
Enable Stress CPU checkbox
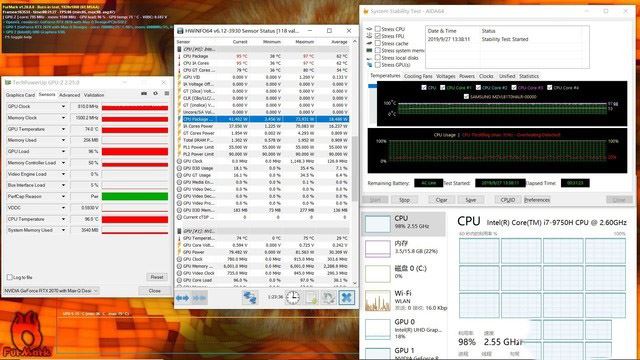378,29
